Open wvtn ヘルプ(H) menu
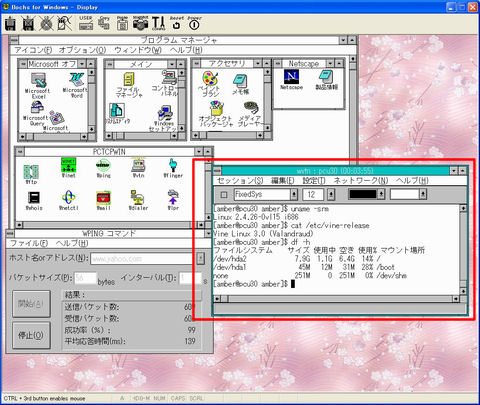 (412, 181)
